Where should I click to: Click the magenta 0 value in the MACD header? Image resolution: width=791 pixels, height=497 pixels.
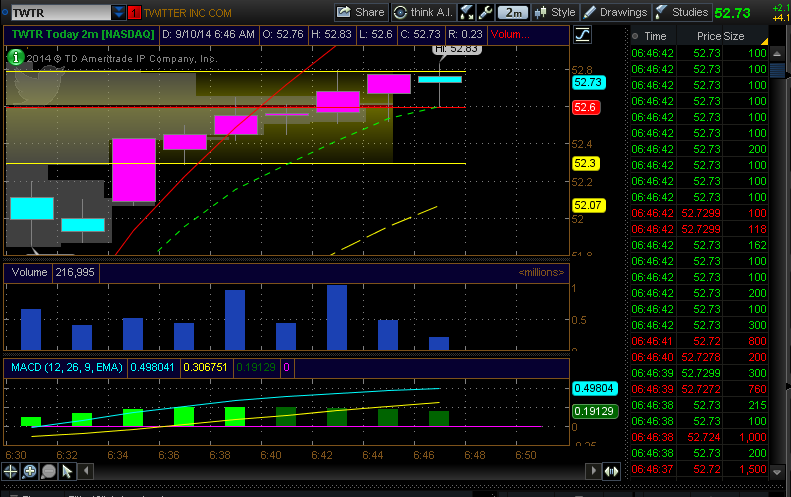pos(287,367)
